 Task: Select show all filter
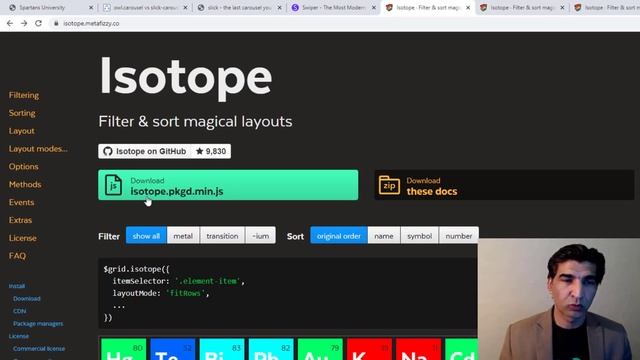tap(146, 236)
